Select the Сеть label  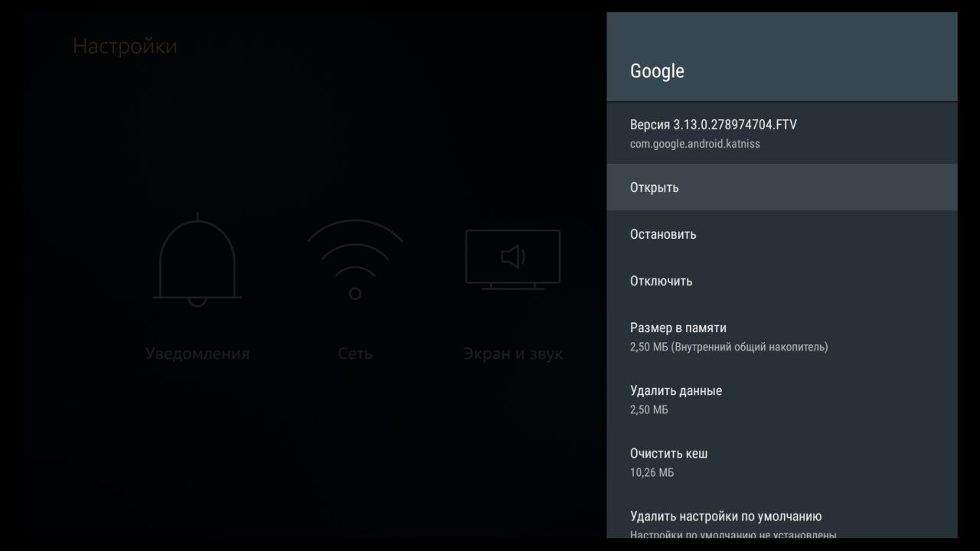coord(355,354)
